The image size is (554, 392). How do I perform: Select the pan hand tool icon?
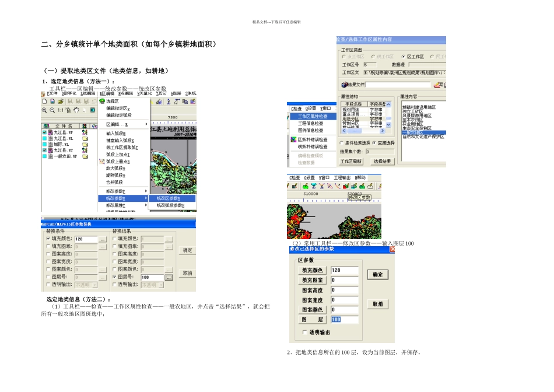coord(76,110)
